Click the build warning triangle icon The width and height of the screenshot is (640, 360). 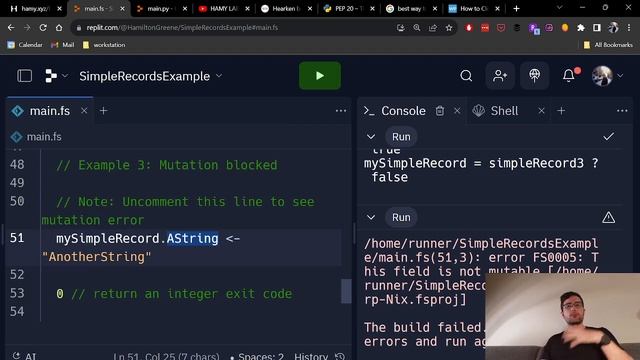pyautogui.click(x=609, y=218)
